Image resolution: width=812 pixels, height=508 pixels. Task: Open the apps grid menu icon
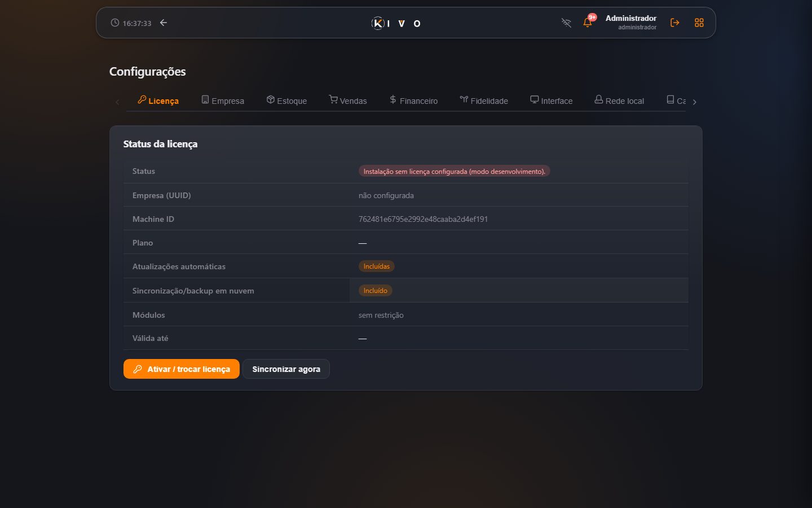699,23
